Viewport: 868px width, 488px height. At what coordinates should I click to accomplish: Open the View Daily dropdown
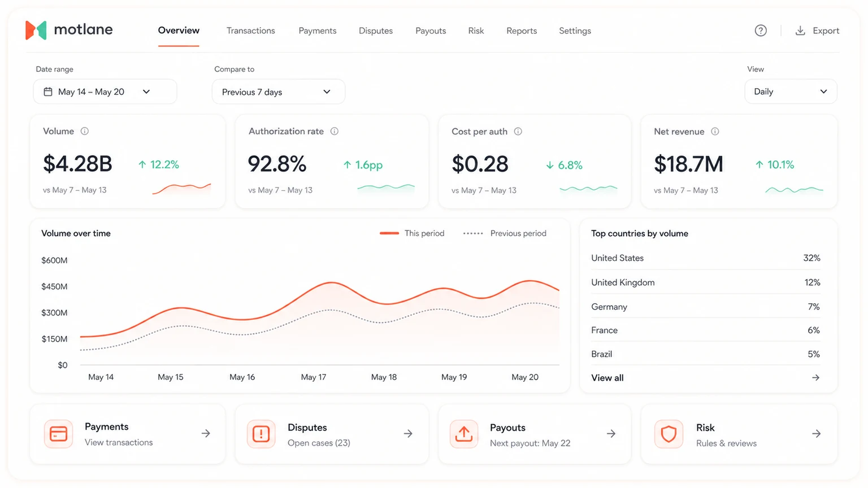click(791, 91)
